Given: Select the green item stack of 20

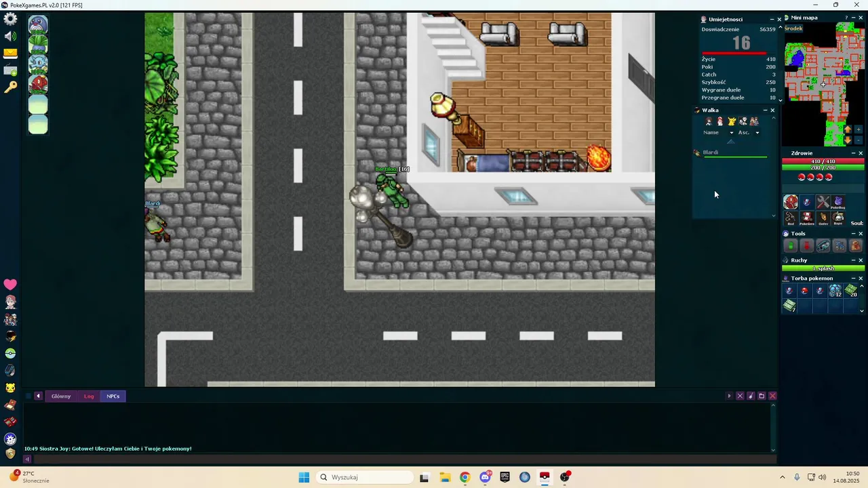Looking at the screenshot, I should pyautogui.click(x=851, y=291).
